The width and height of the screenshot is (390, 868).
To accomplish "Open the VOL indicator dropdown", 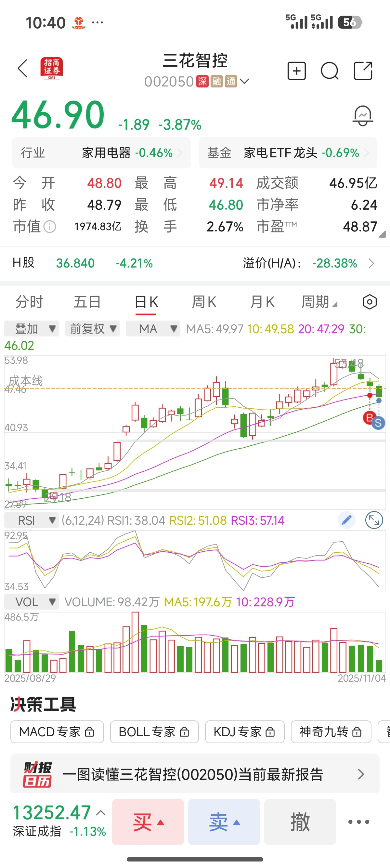I will (31, 602).
